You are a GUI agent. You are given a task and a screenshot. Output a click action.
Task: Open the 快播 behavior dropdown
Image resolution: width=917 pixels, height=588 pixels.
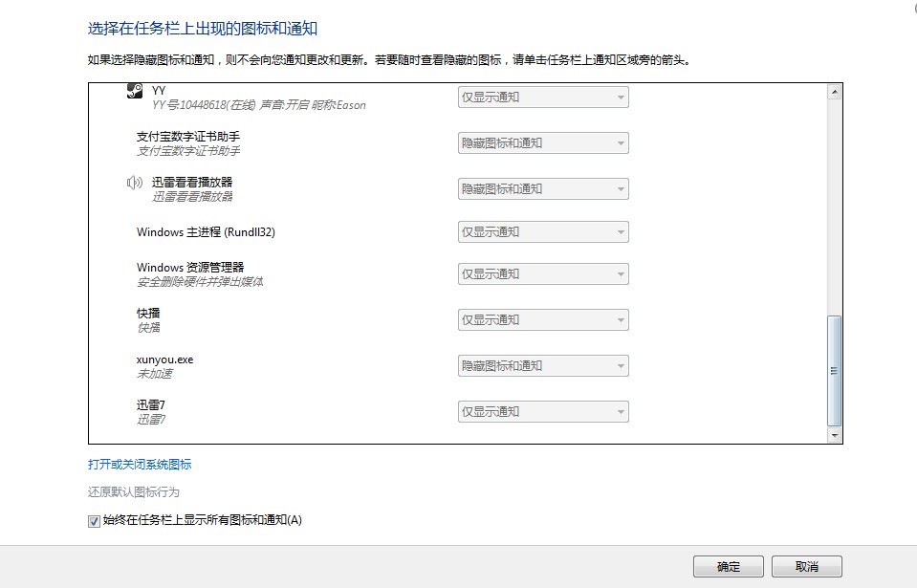tap(543, 320)
